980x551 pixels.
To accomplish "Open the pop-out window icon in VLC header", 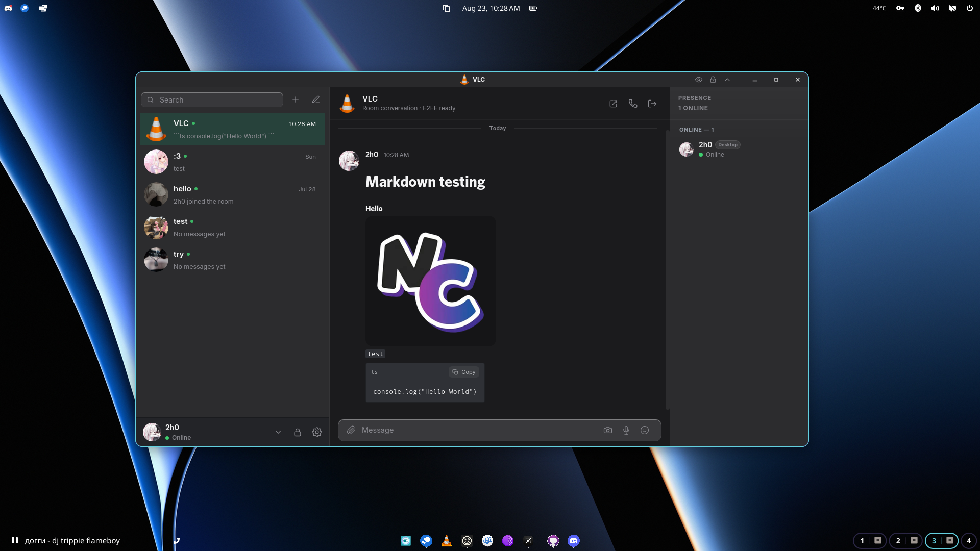I will 614,104.
